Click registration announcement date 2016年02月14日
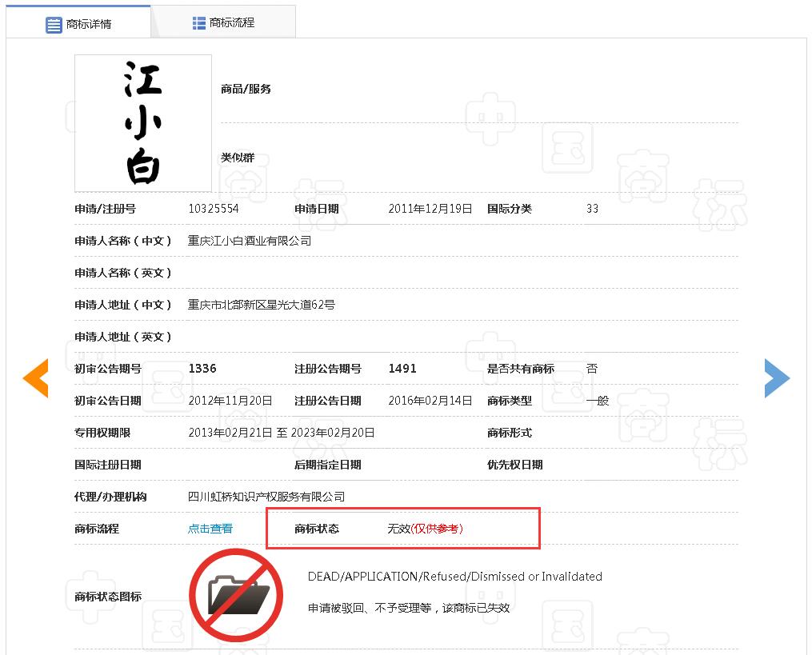The height and width of the screenshot is (655, 812). (430, 401)
